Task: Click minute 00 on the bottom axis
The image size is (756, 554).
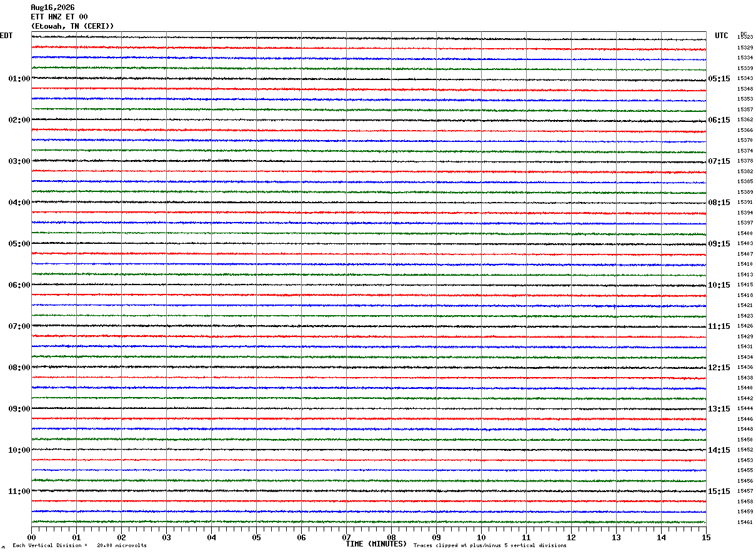Action: (x=31, y=537)
